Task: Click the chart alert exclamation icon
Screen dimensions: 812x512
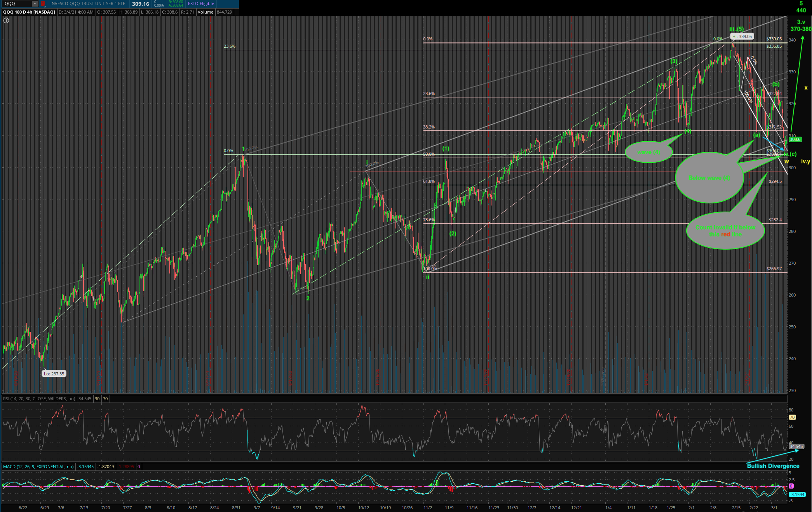Action: [6, 21]
